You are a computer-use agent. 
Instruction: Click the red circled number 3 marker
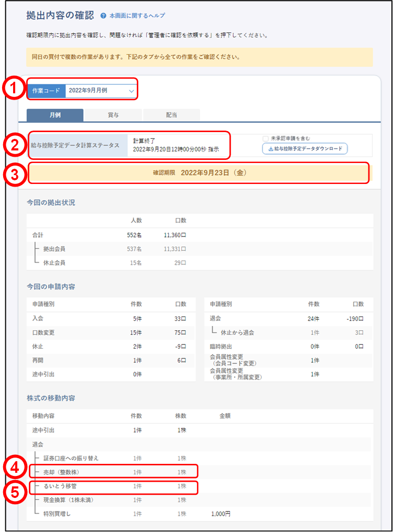(14, 175)
